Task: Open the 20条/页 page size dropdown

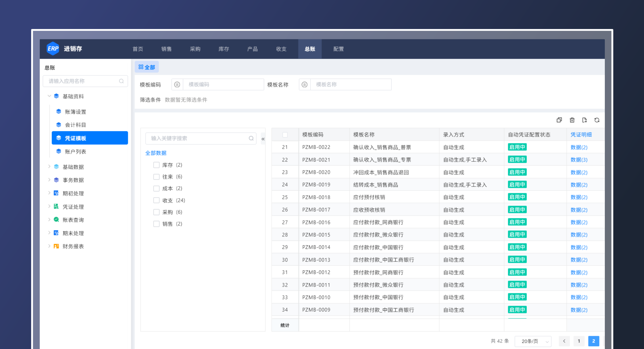Action: point(533,341)
